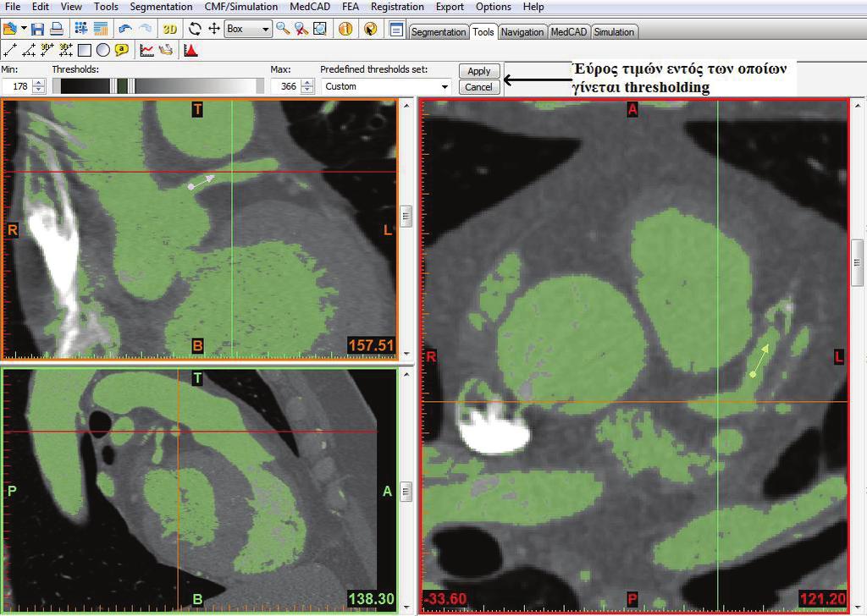Open the Edit menu
Image resolution: width=867 pixels, height=616 pixels.
point(41,7)
